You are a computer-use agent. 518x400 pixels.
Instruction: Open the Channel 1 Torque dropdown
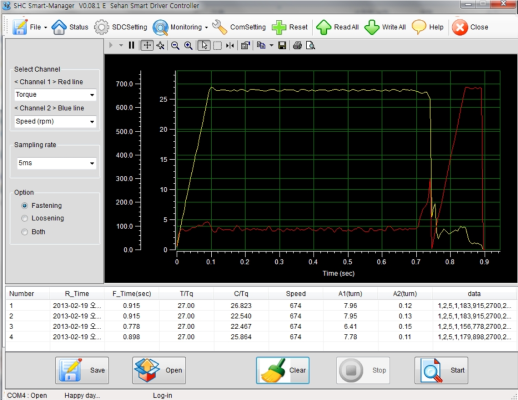click(x=55, y=95)
